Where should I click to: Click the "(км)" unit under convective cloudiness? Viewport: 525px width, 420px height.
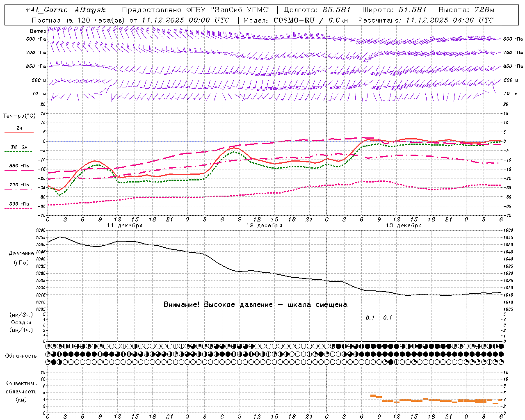21,399
